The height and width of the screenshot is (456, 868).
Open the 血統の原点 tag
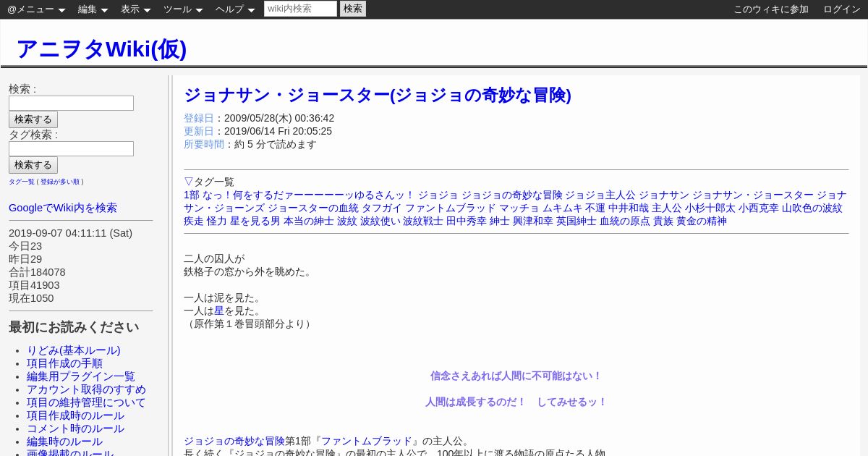(625, 221)
